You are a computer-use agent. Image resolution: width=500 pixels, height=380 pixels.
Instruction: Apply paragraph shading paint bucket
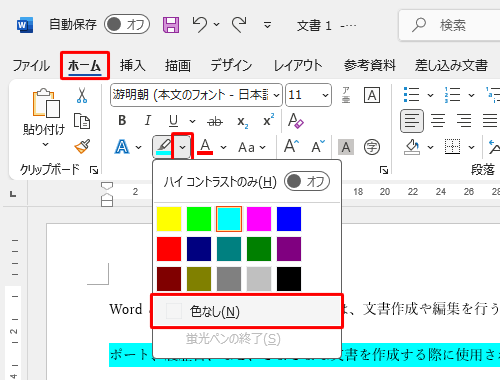pos(412,147)
